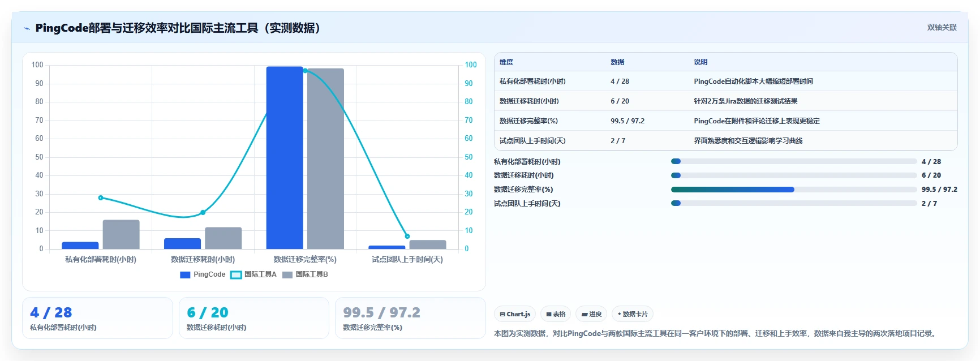980x361 pixels.
Task: Select the 试点团队上手时间(天) table cell
Action: 532,141
